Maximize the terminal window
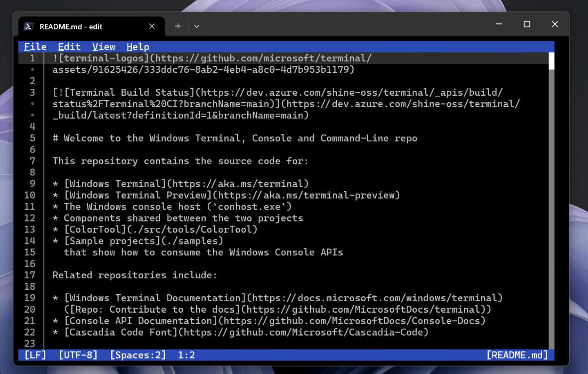The image size is (588, 374). [527, 24]
